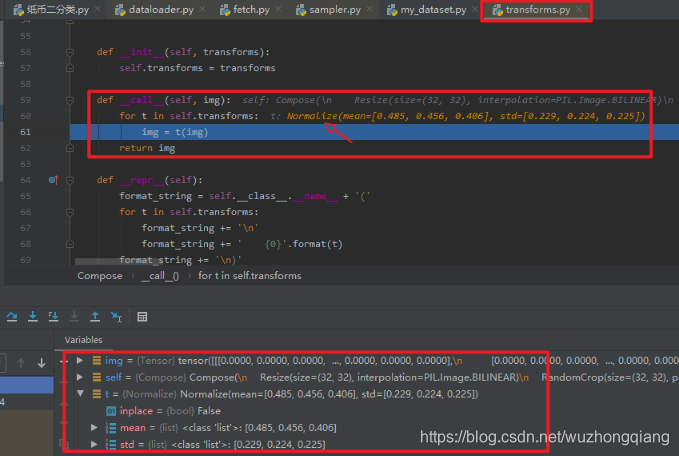Move up one frame with up arrow
This screenshot has width=679, height=456.
pos(20,363)
